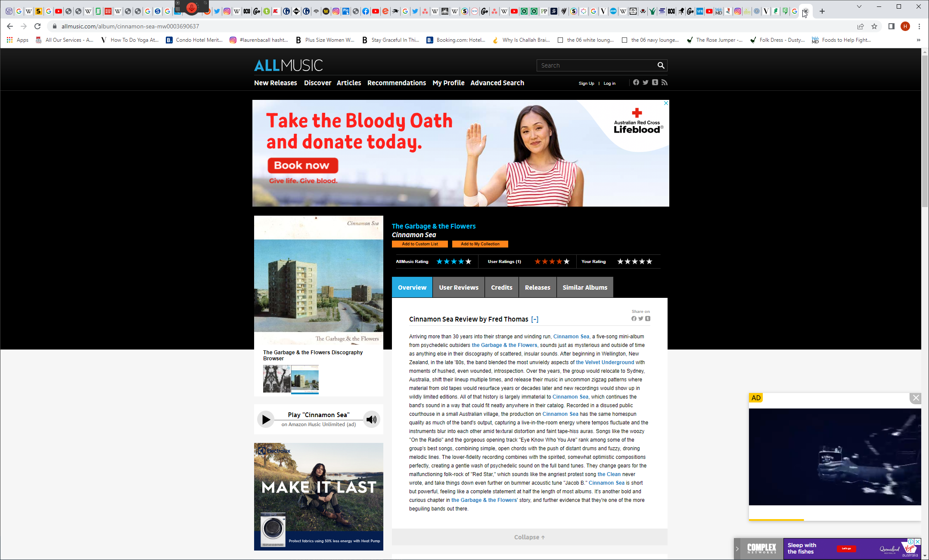Switch to Credits tab

(x=502, y=287)
